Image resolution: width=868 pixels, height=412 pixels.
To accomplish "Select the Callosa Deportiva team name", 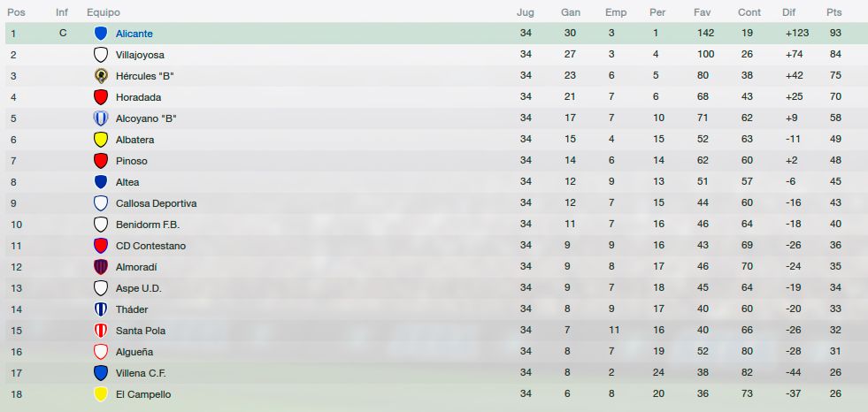I will [156, 203].
